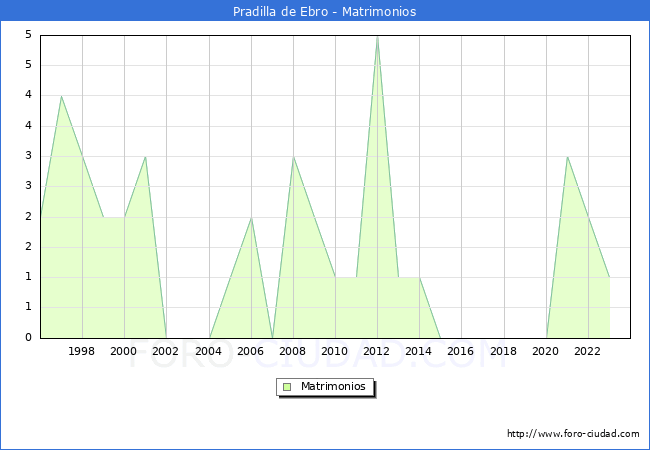Select the 2018 label on the x-axis
This screenshot has height=450, width=650.
pyautogui.click(x=503, y=351)
